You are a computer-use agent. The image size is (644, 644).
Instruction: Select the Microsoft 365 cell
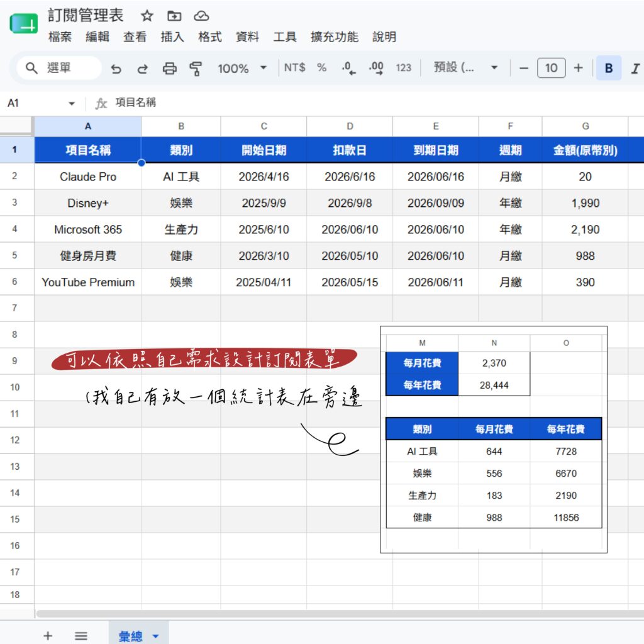[x=88, y=229]
